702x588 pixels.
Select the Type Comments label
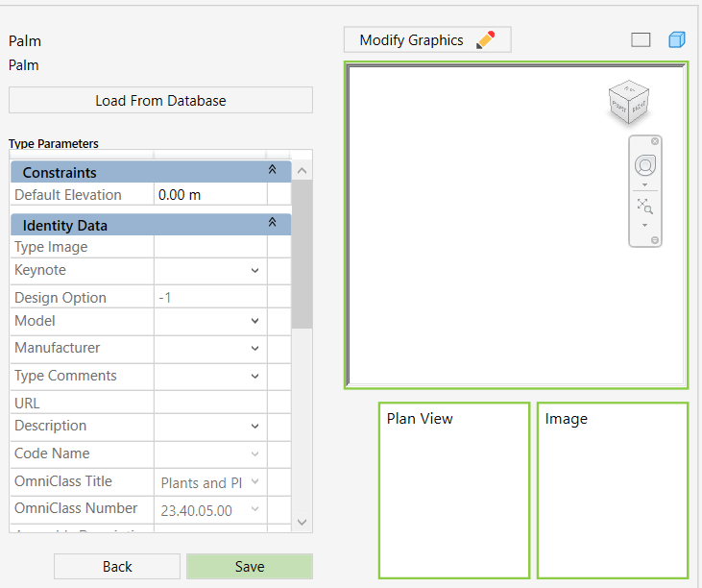pyautogui.click(x=65, y=376)
